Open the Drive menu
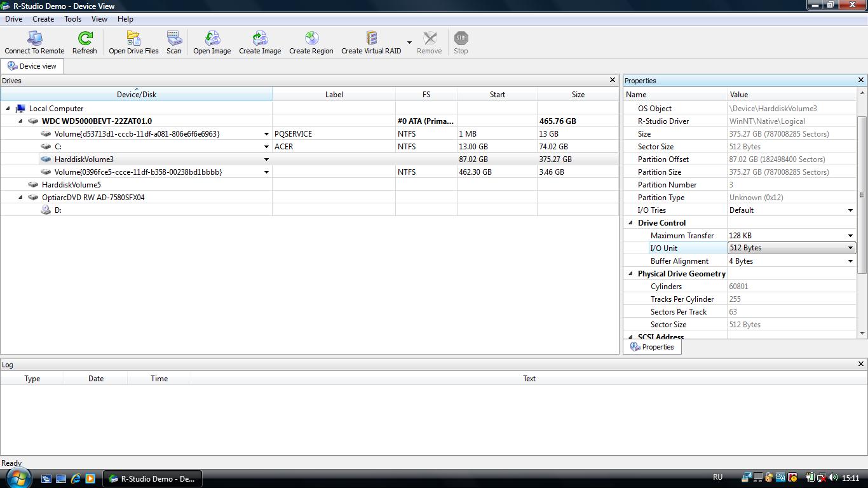Viewport: 868px width, 488px height. (x=13, y=19)
